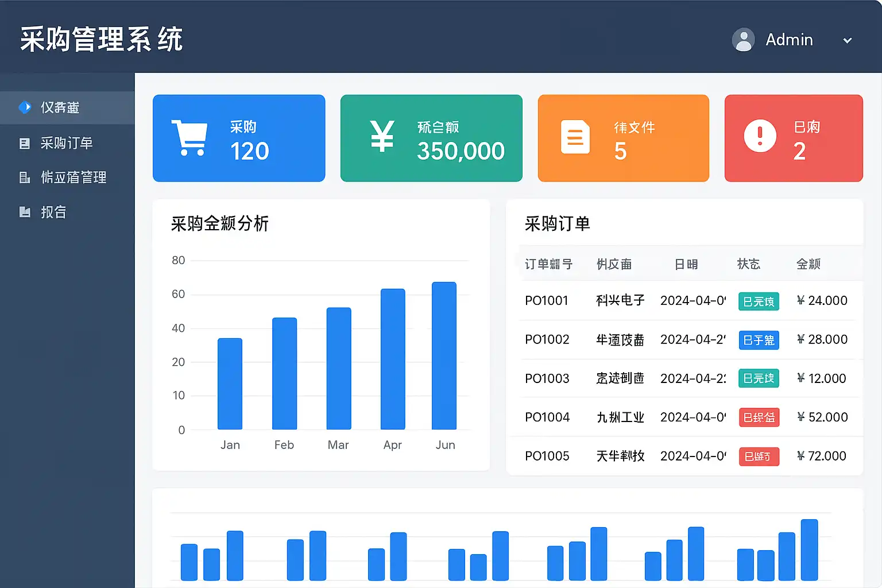Click the exclamation alert icon on red card
Viewport: 882px width, 588px height.
tap(760, 136)
